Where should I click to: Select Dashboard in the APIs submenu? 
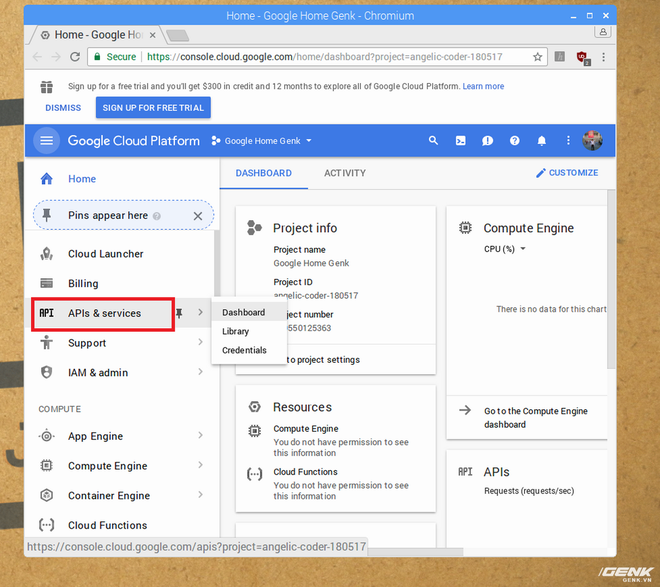[x=249, y=312]
